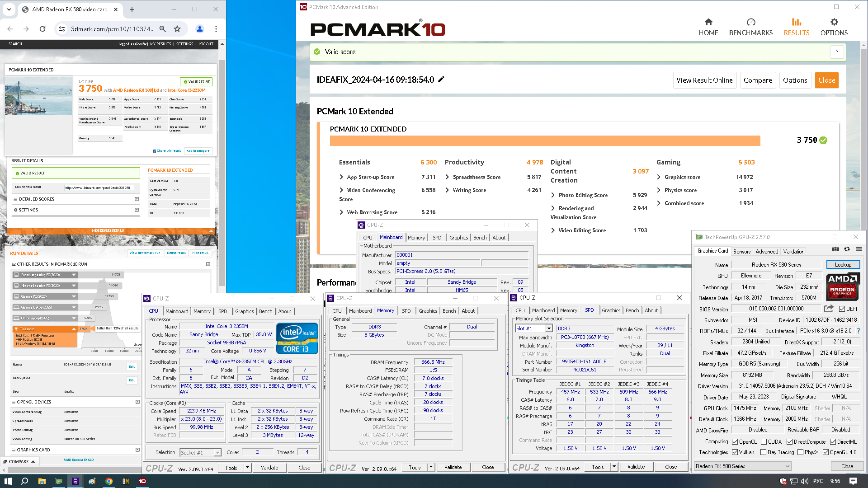
Task: Open the RESULTS section icon
Action: 796,22
